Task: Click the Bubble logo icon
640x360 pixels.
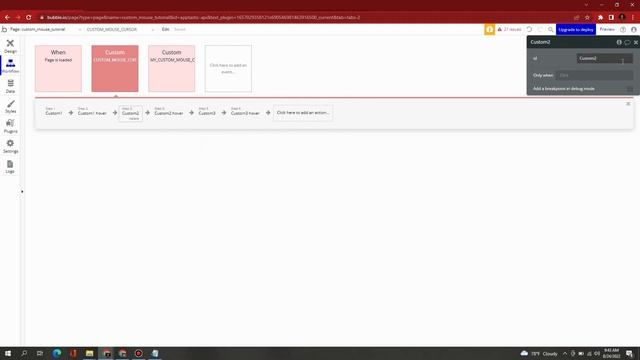Action: click(4, 29)
